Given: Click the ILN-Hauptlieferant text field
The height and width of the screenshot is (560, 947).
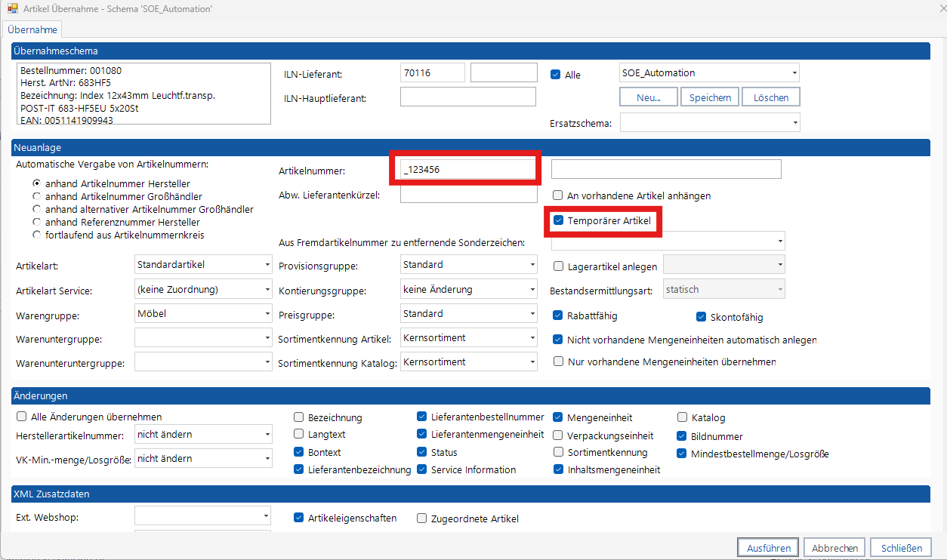Looking at the screenshot, I should point(467,97).
